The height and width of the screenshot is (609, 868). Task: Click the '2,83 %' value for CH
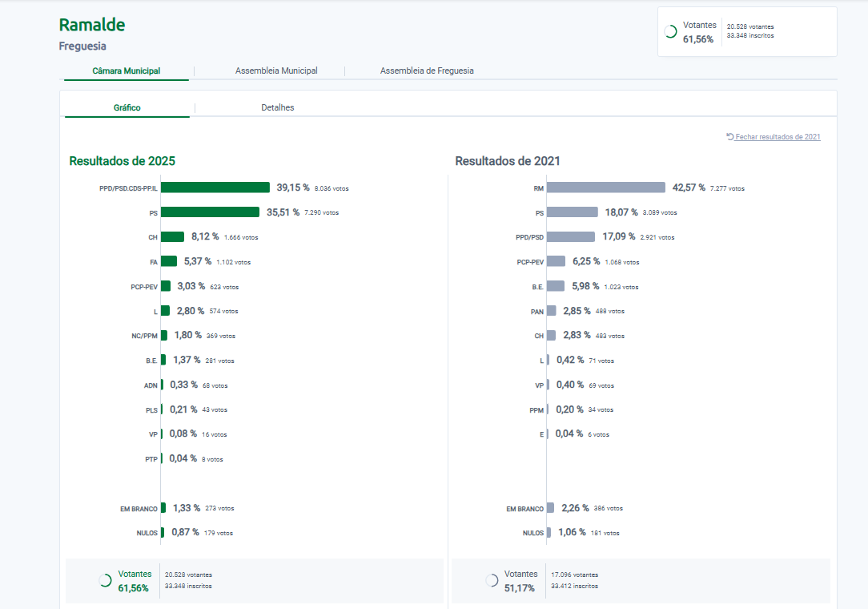577,335
